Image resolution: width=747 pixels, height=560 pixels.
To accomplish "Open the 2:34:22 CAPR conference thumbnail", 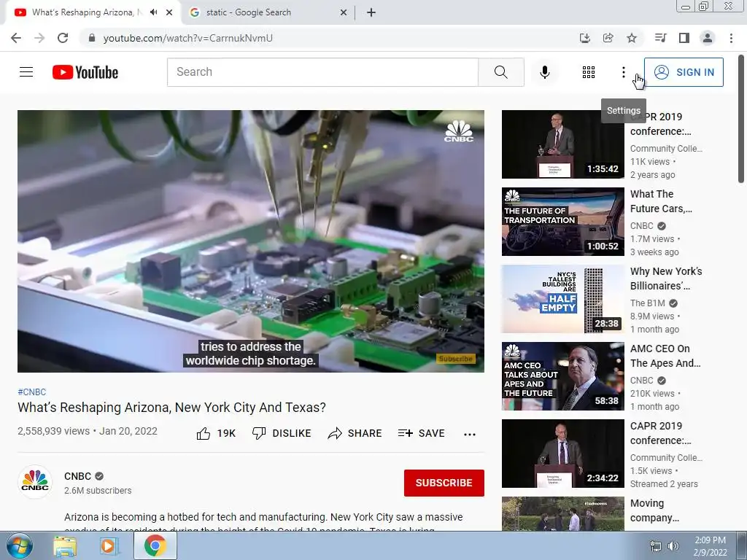I will click(562, 454).
